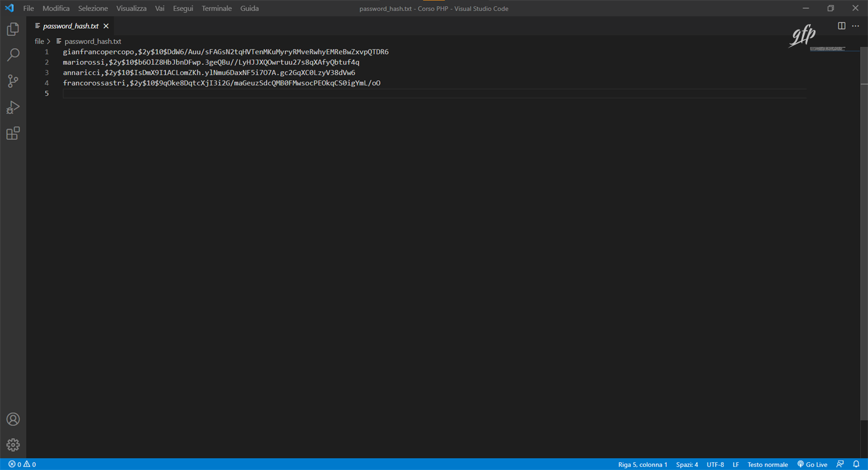Start Go Live server

(x=812, y=465)
